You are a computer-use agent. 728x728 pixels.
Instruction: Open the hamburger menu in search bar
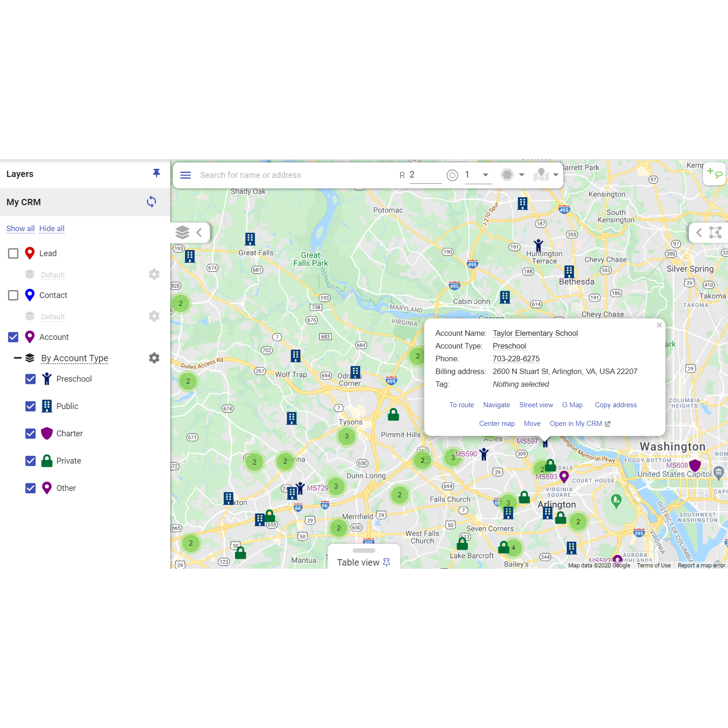185,175
